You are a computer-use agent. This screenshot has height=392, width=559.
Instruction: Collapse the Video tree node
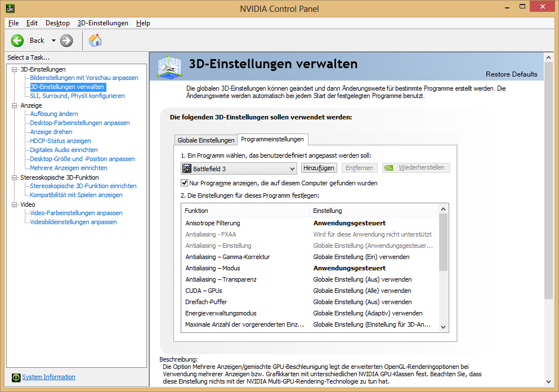click(x=14, y=205)
